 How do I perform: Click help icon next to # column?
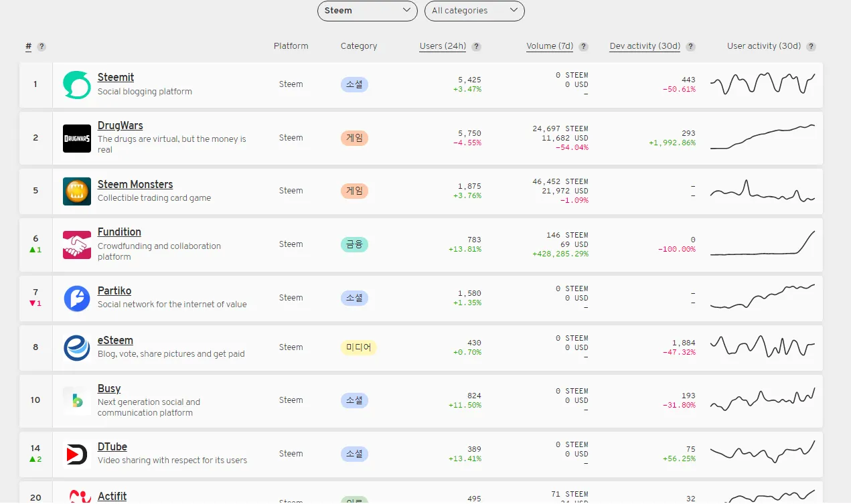pyautogui.click(x=42, y=47)
